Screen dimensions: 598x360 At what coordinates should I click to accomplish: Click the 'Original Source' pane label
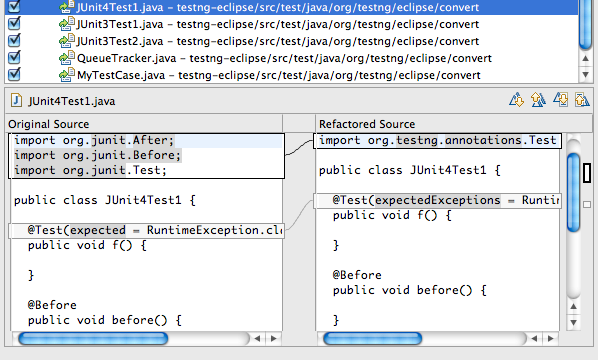pos(48,124)
